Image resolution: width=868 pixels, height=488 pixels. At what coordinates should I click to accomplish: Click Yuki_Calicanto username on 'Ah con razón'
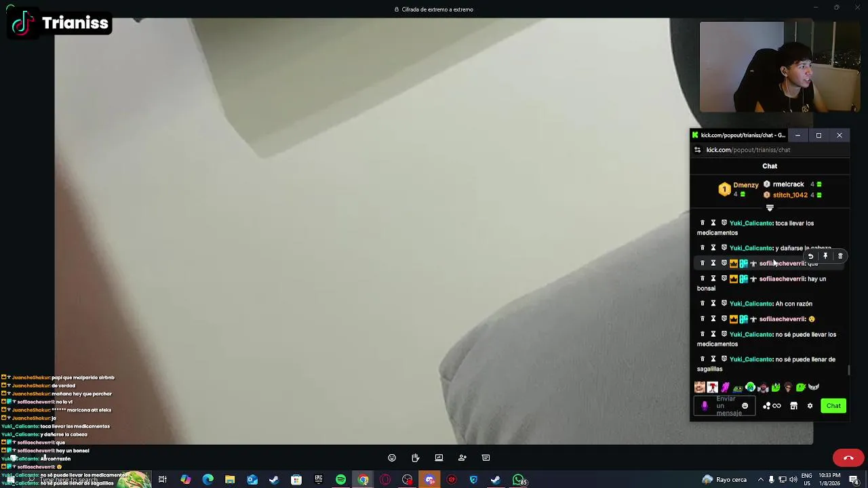pos(751,304)
